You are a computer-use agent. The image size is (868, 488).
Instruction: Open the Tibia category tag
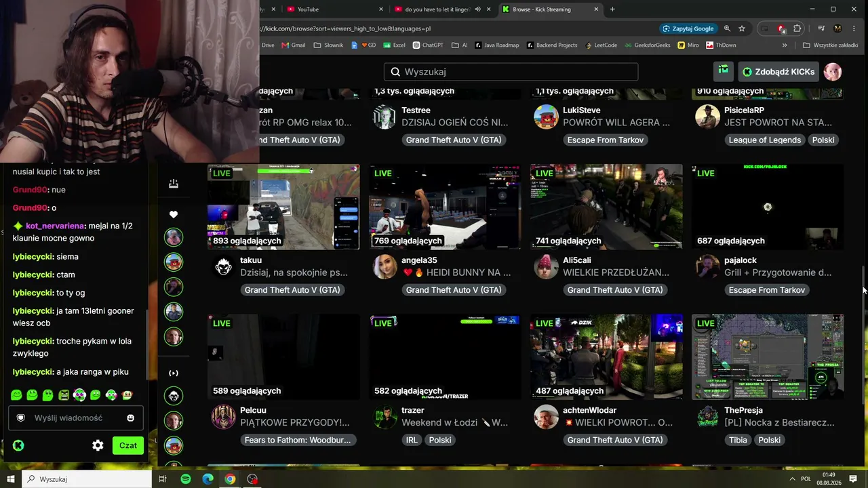coord(738,440)
